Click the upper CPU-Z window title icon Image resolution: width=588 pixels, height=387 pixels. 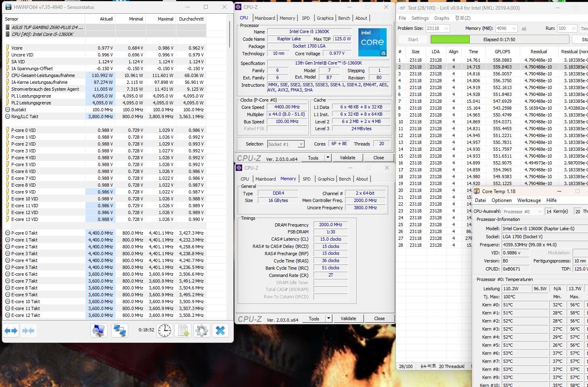(x=239, y=7)
